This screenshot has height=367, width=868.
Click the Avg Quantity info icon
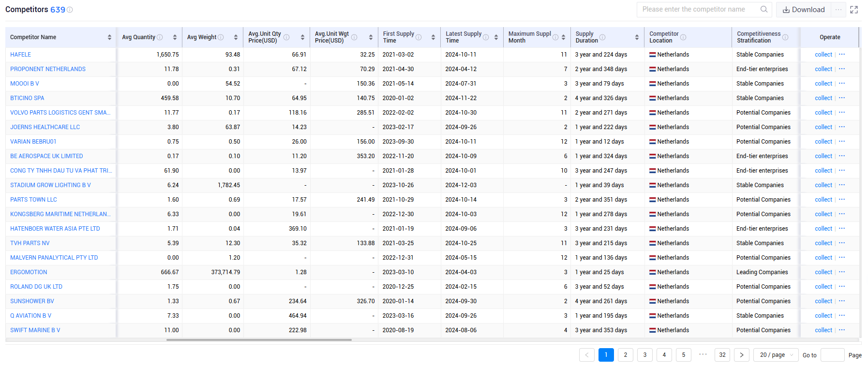160,37
